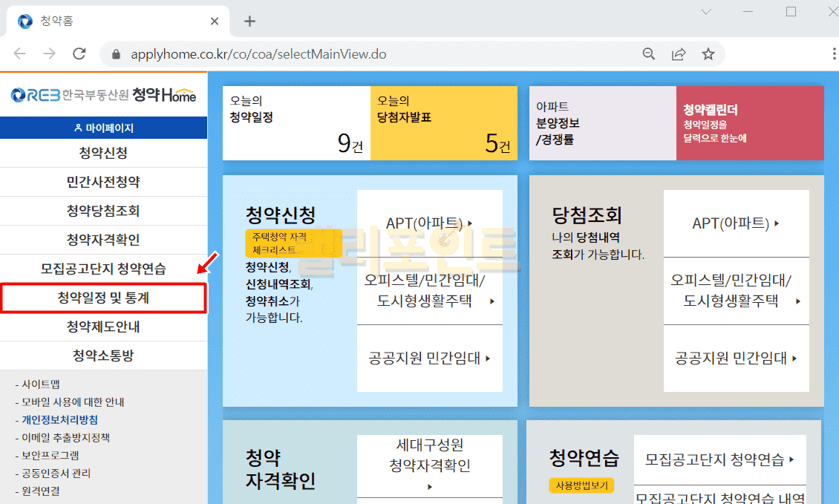Open 청약당첨조회 in the sidebar

click(x=104, y=212)
